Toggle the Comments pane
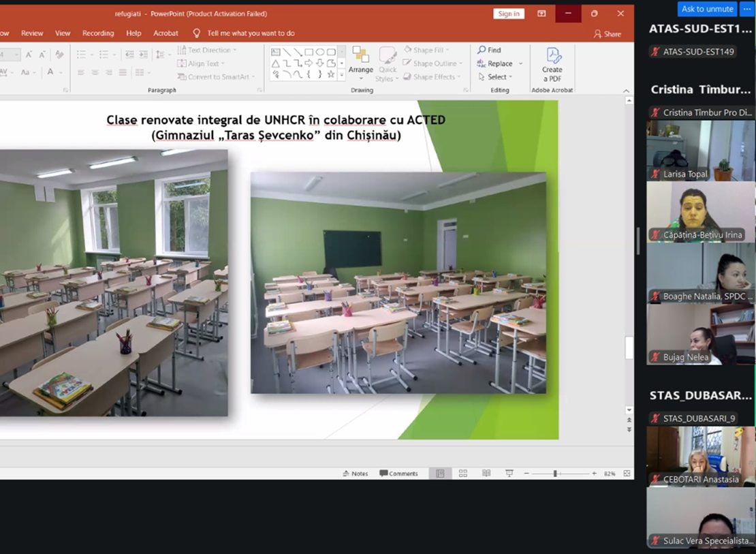This screenshot has width=756, height=554. [x=399, y=474]
